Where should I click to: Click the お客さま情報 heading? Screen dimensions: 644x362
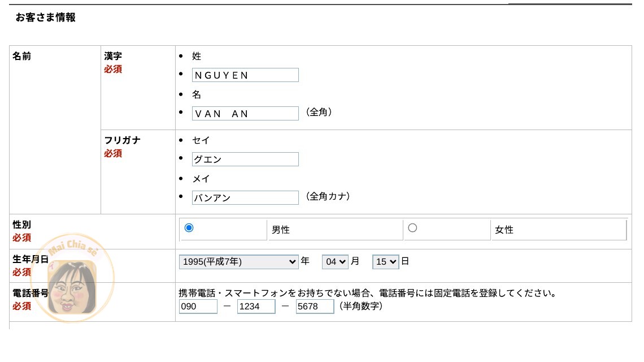(x=46, y=18)
